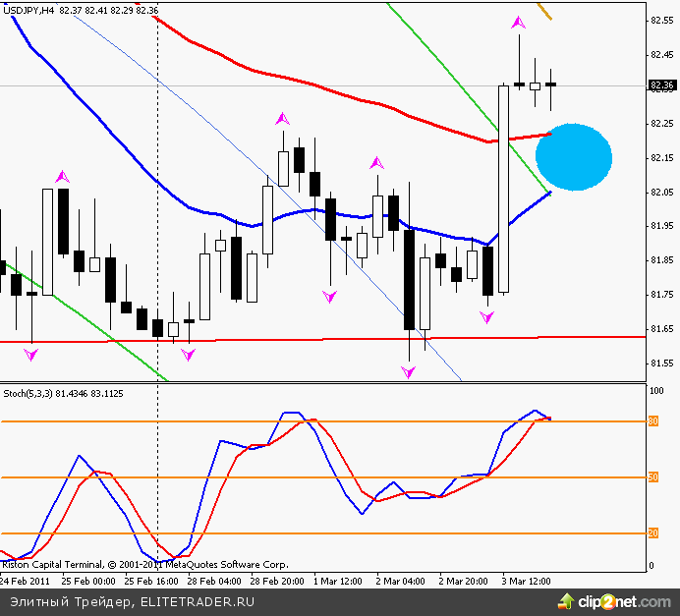Select the leftmost fractal up arrow near 24 Feb
The image size is (680, 616).
63,176
